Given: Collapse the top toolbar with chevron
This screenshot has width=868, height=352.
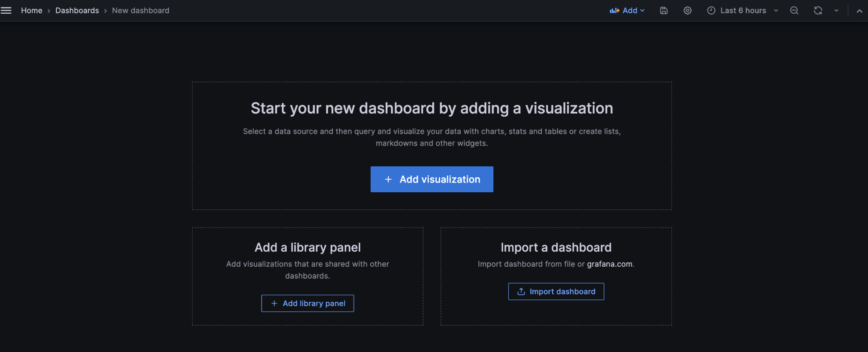Looking at the screenshot, I should click(859, 11).
